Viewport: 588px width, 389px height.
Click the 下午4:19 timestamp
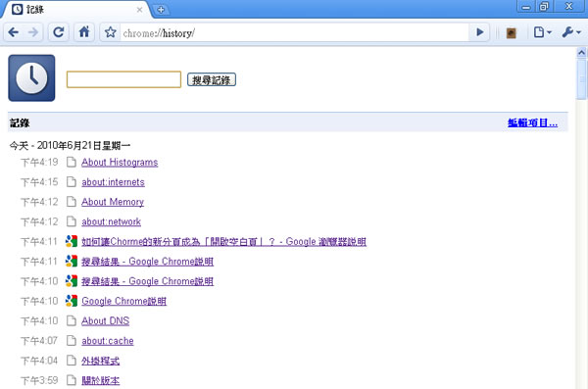[39, 163]
